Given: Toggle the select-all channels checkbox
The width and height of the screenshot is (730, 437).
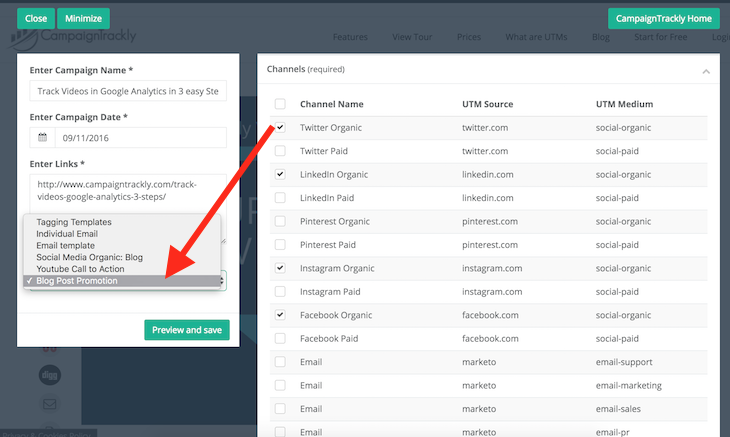Looking at the screenshot, I should pos(280,104).
